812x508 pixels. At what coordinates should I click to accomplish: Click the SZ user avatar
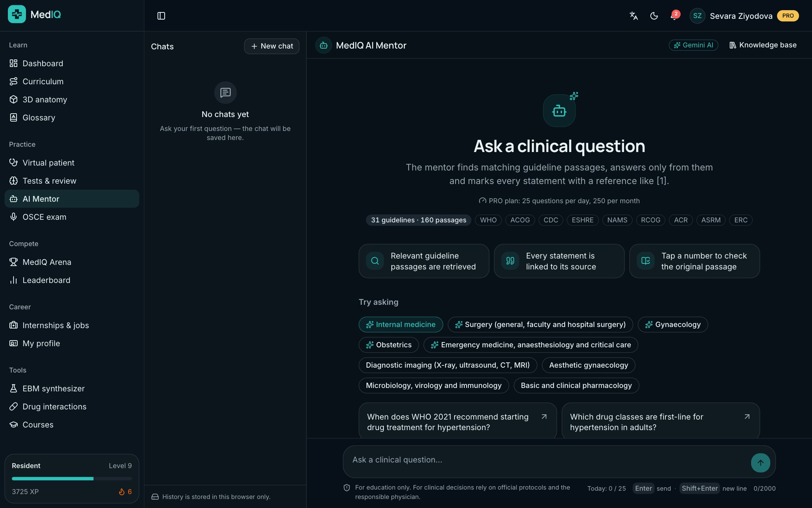[697, 16]
